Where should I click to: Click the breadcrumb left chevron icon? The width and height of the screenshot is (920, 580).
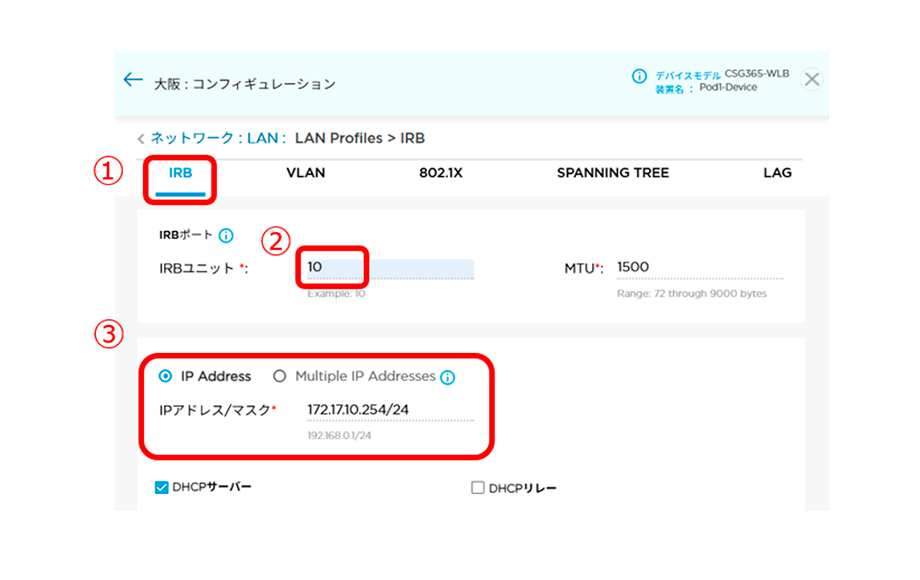click(141, 138)
